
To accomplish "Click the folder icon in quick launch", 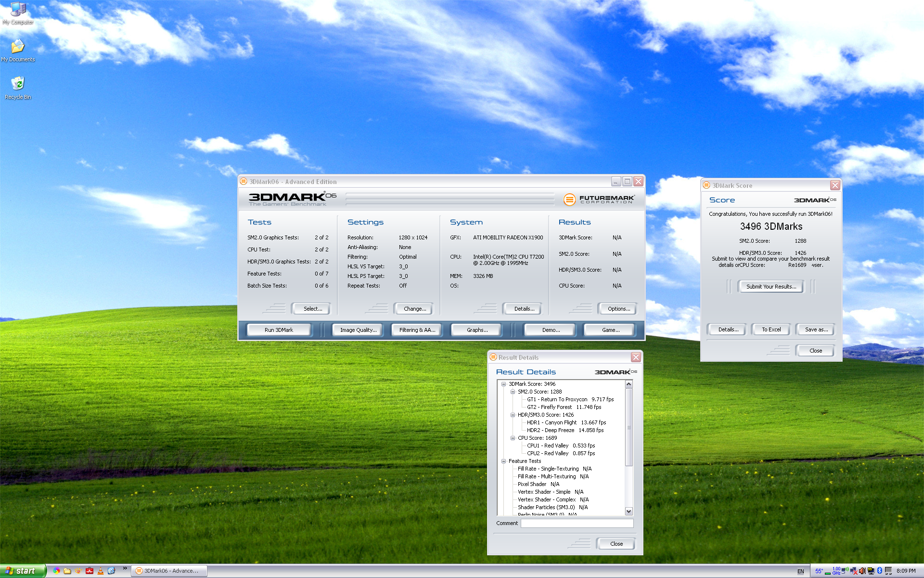I will [x=67, y=571].
